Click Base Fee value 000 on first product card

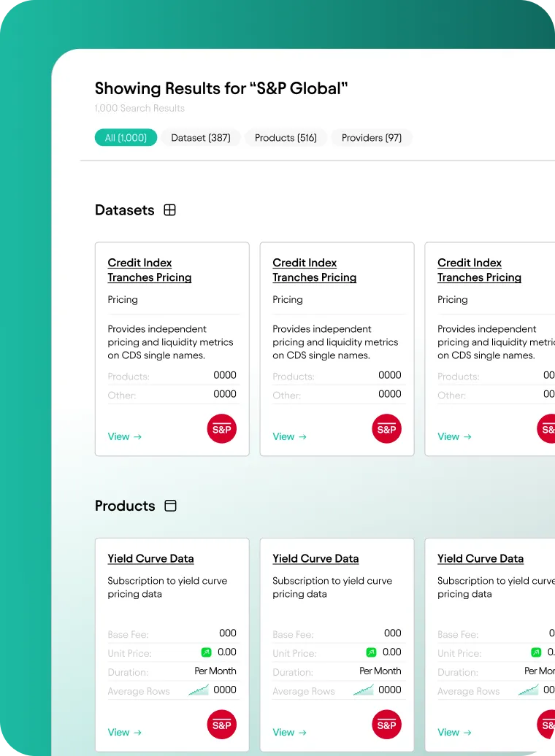point(228,633)
